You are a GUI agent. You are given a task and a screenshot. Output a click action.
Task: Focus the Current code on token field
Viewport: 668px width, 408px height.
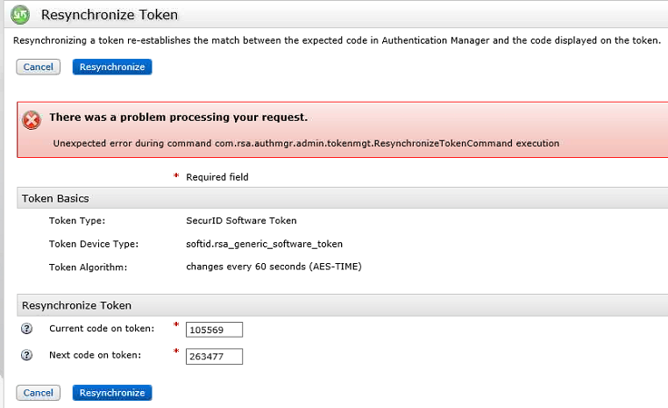214,330
